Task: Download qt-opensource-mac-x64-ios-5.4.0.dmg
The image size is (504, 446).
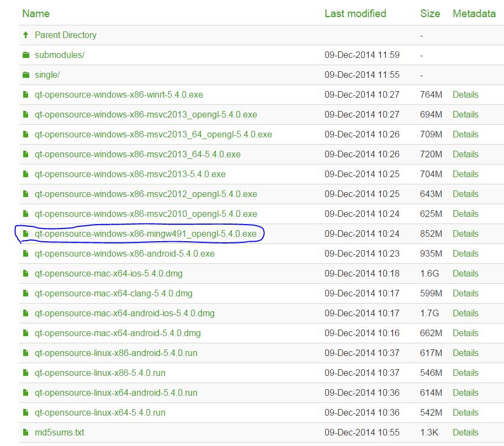Action: point(109,274)
